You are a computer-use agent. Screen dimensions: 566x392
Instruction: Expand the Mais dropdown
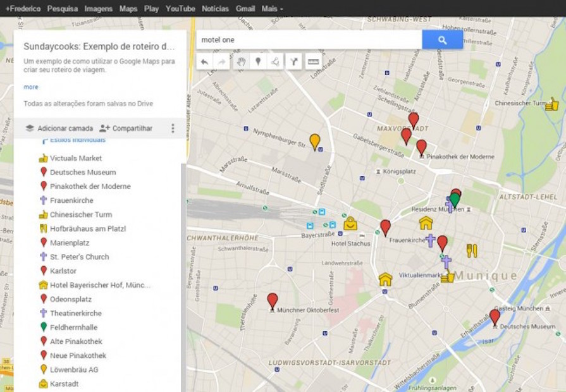coord(272,9)
